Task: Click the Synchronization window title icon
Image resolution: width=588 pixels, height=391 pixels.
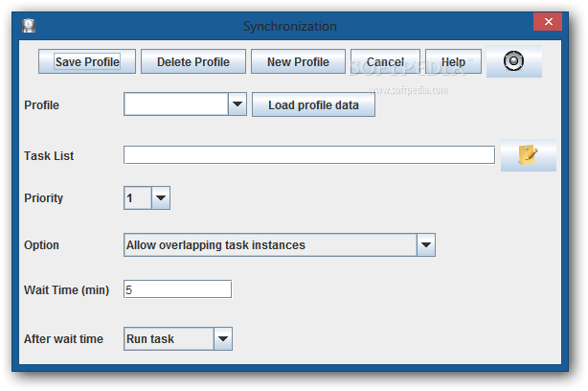Action: pyautogui.click(x=29, y=26)
